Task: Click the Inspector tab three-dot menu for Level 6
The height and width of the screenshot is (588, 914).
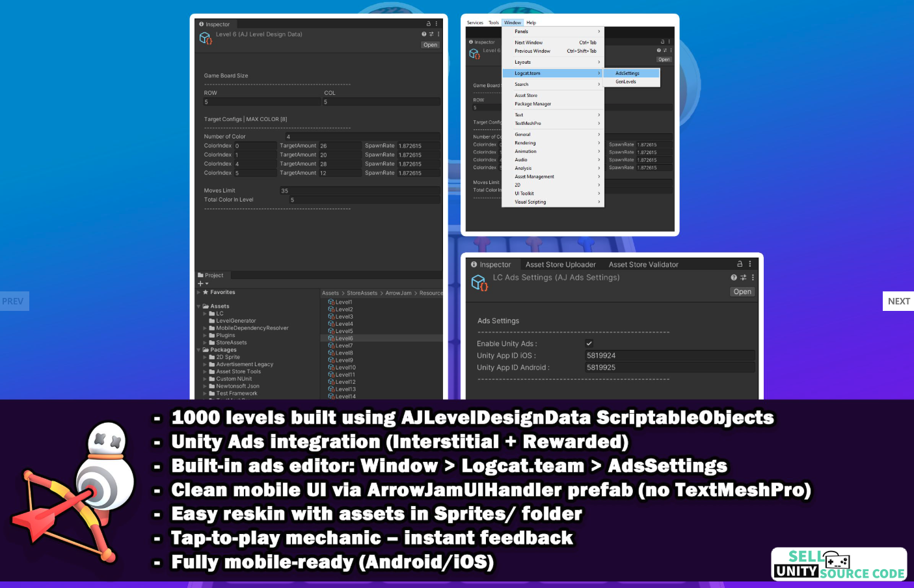Action: click(x=436, y=24)
